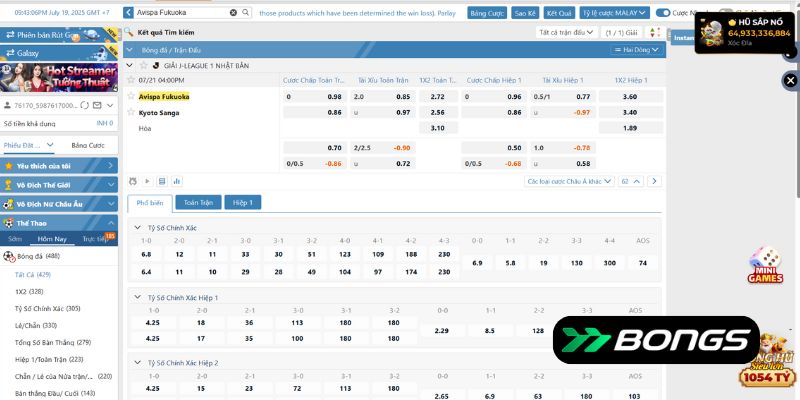This screenshot has width=800, height=400.
Task: Click the search magnifier icon in search box
Action: [245, 13]
